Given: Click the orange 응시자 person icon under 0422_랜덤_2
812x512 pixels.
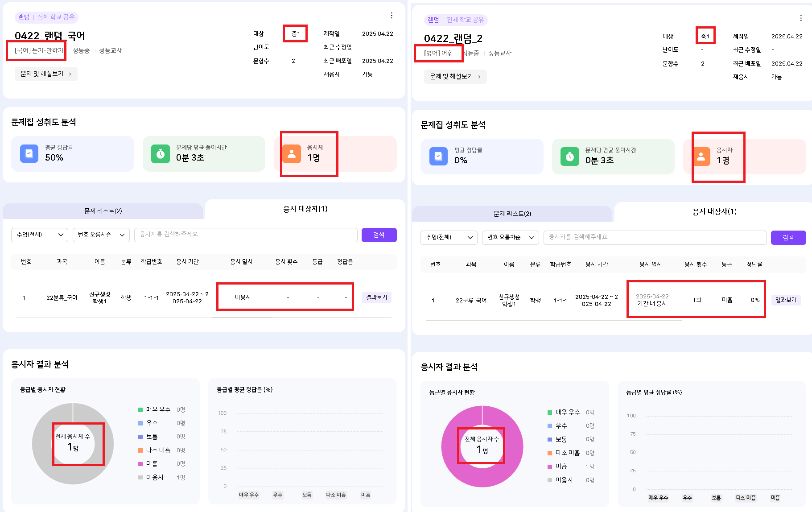Looking at the screenshot, I should [701, 157].
